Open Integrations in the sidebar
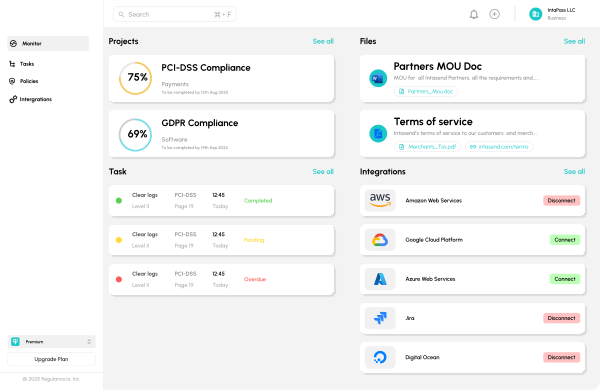 point(36,99)
